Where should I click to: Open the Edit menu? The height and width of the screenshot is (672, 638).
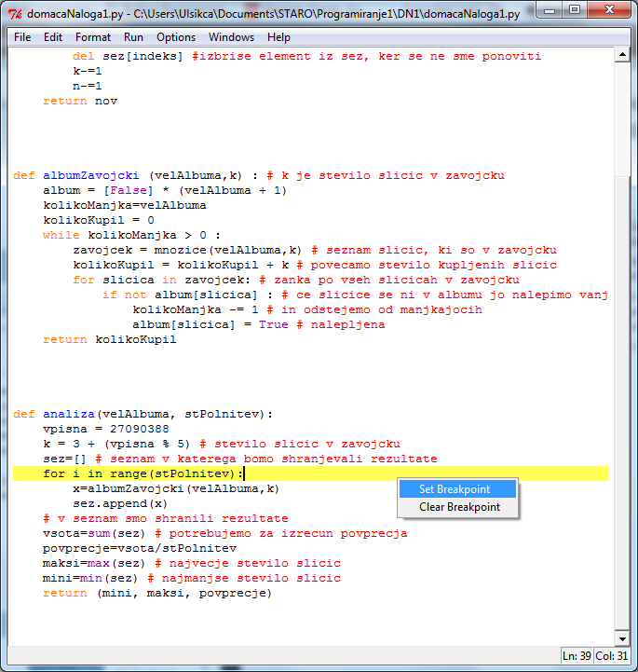pos(53,37)
